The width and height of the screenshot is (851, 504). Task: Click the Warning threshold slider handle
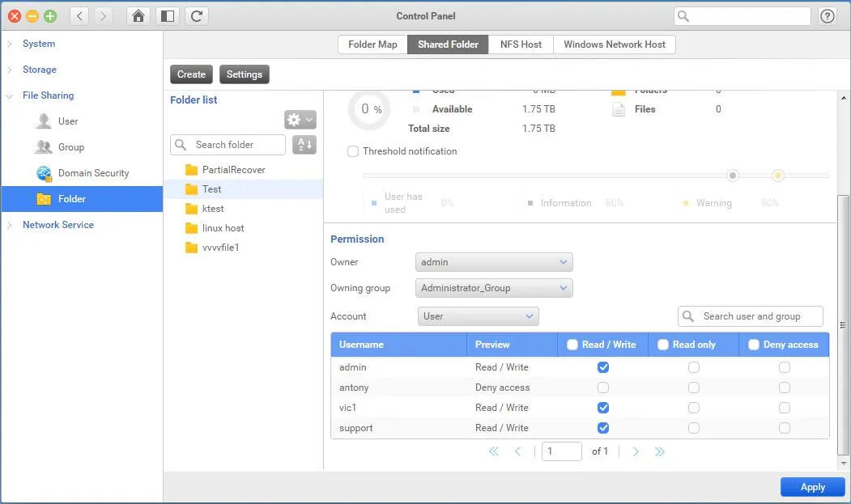pyautogui.click(x=778, y=176)
